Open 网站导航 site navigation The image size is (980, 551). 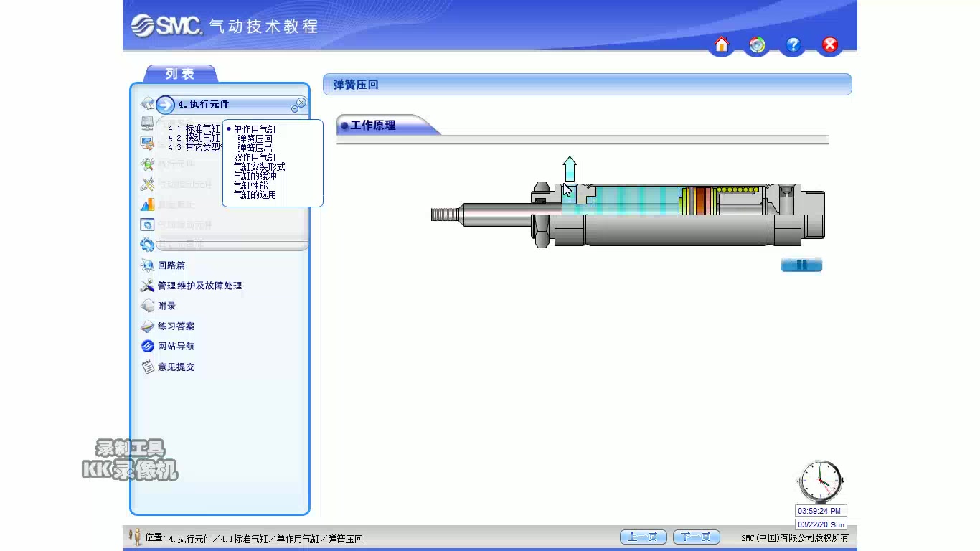[176, 346]
